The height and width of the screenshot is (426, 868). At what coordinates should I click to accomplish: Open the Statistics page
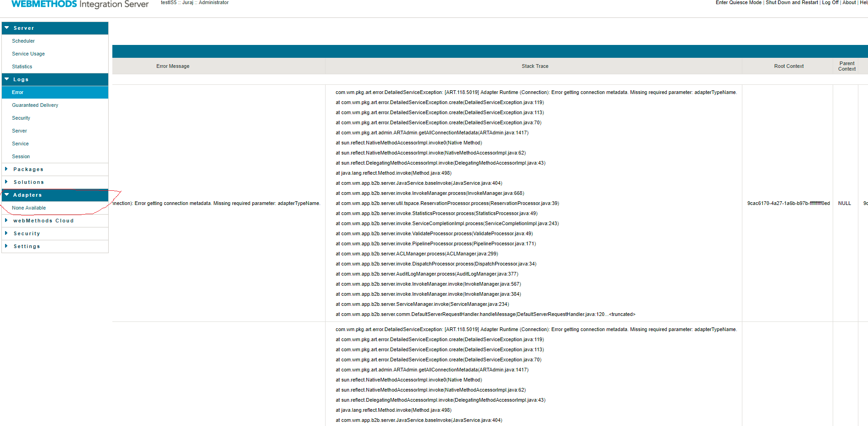pos(22,66)
